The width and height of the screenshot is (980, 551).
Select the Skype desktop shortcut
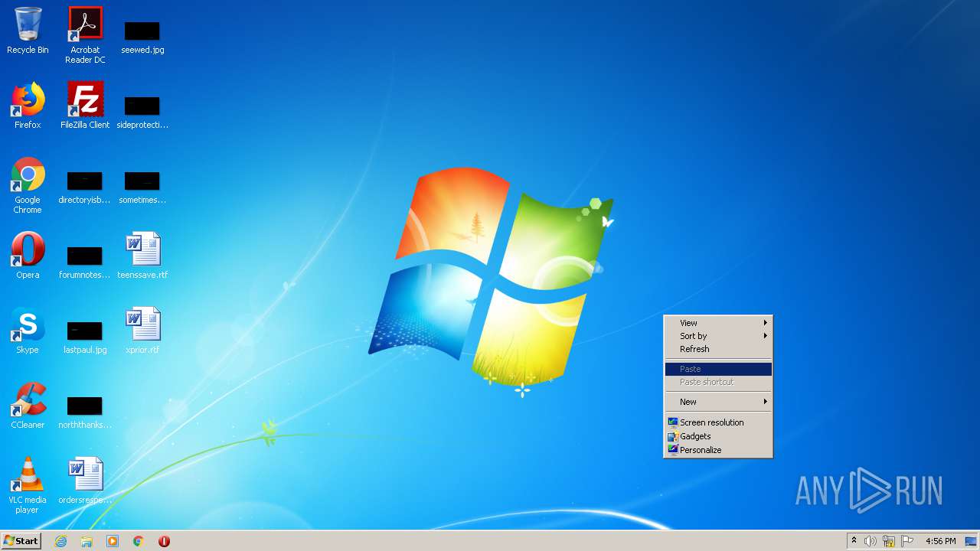(x=28, y=331)
